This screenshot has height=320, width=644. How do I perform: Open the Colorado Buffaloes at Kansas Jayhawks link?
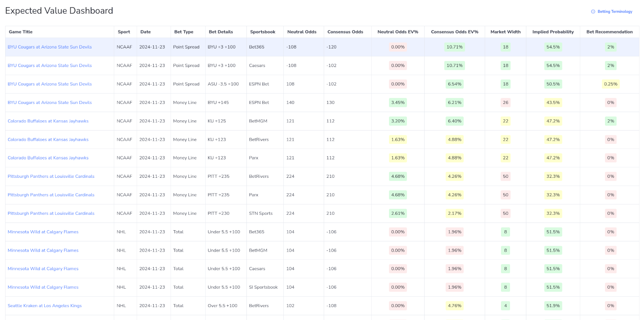pos(48,121)
